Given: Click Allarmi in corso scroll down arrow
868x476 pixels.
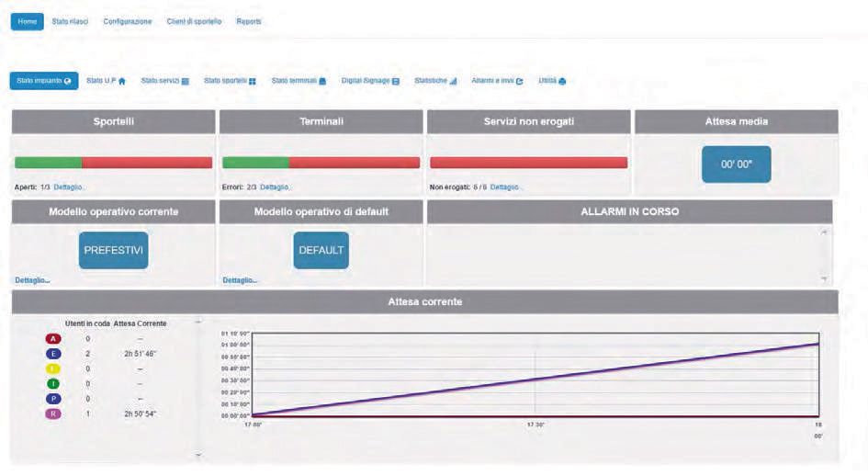Looking at the screenshot, I should (824, 278).
